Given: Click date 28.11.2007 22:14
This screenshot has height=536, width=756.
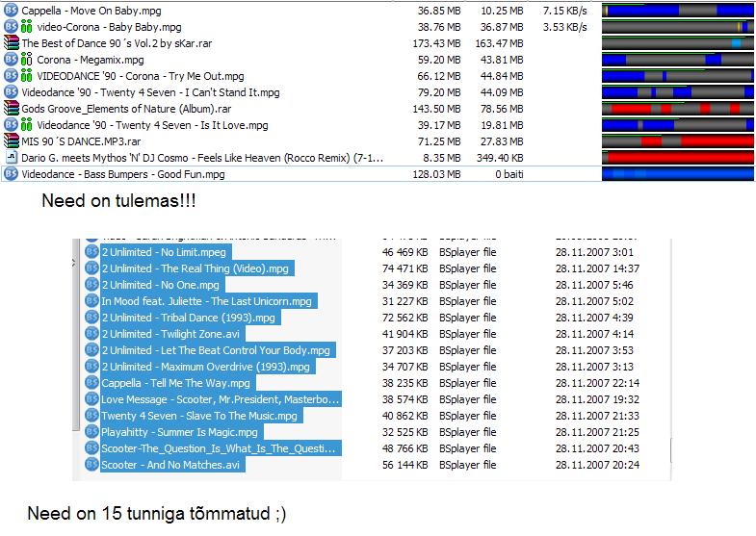Looking at the screenshot, I should pos(597,383).
